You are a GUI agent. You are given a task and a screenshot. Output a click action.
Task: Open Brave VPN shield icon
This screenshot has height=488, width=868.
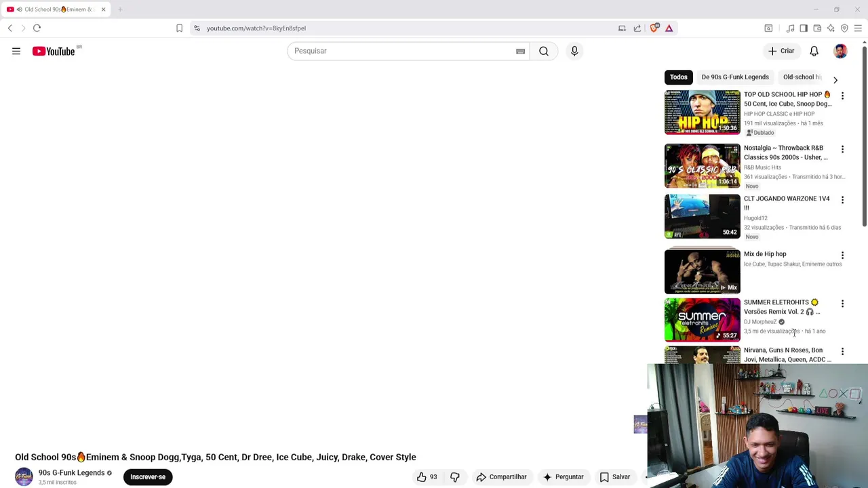click(844, 28)
